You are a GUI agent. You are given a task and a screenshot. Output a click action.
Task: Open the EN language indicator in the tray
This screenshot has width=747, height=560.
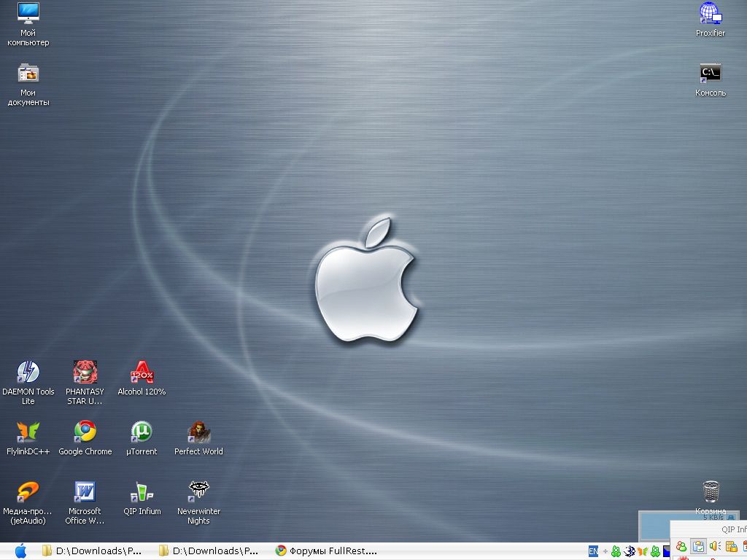[593, 551]
